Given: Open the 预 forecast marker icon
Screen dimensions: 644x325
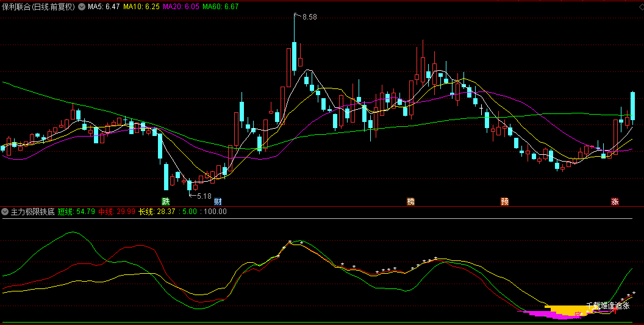Looking at the screenshot, I should 504,201.
